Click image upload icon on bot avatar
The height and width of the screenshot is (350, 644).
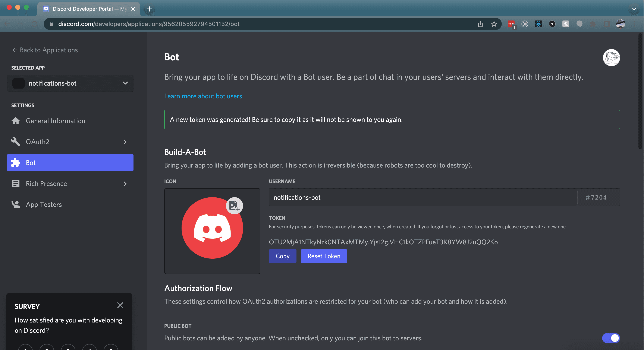[x=234, y=206]
